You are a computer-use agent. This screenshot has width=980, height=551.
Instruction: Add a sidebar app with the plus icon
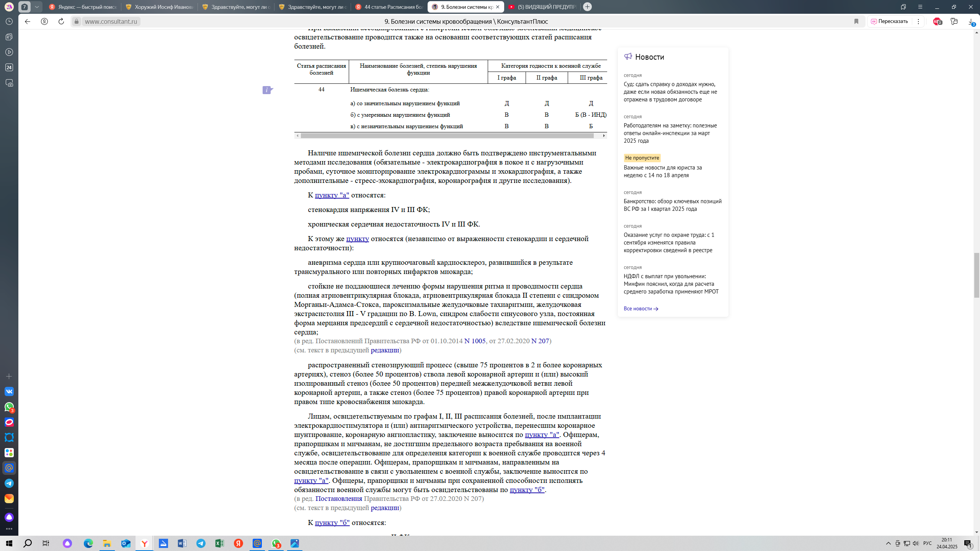coord(9,377)
